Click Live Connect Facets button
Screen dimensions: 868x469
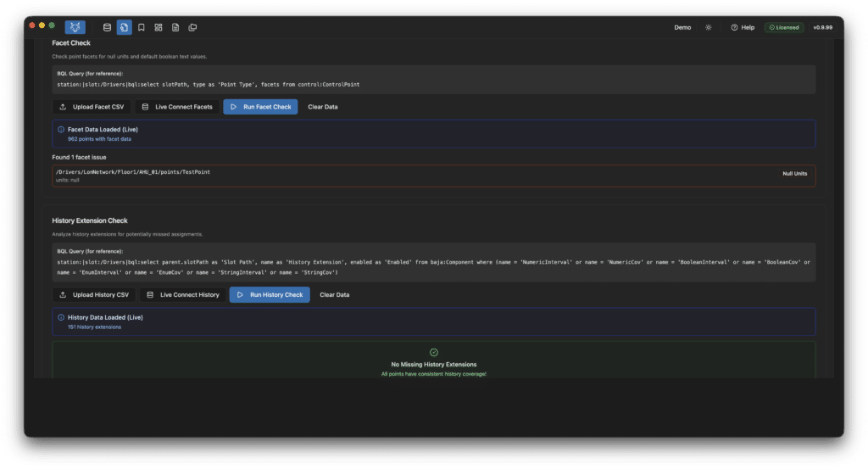point(177,107)
